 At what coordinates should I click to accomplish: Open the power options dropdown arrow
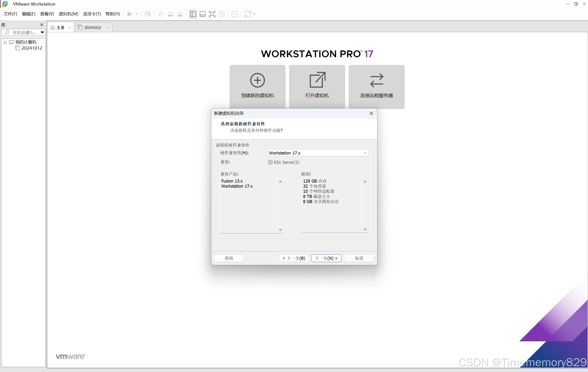pyautogui.click(x=137, y=14)
